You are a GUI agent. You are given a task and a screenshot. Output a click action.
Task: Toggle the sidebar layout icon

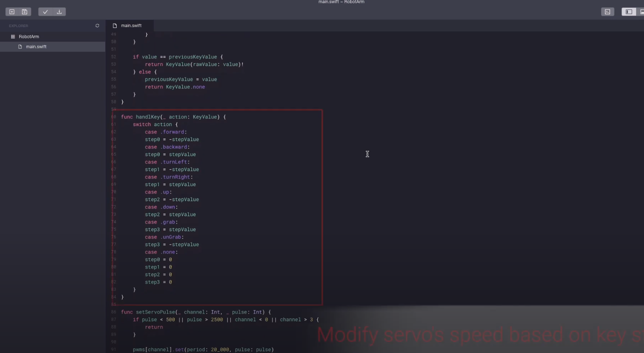click(629, 12)
